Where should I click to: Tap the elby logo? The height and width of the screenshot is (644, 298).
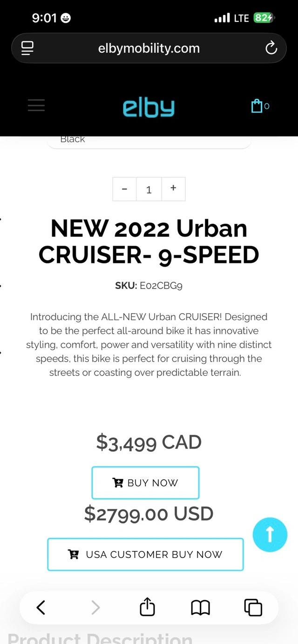tap(149, 107)
